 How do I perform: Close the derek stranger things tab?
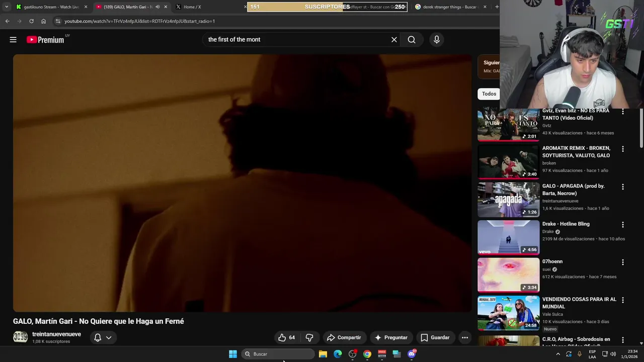point(485,7)
